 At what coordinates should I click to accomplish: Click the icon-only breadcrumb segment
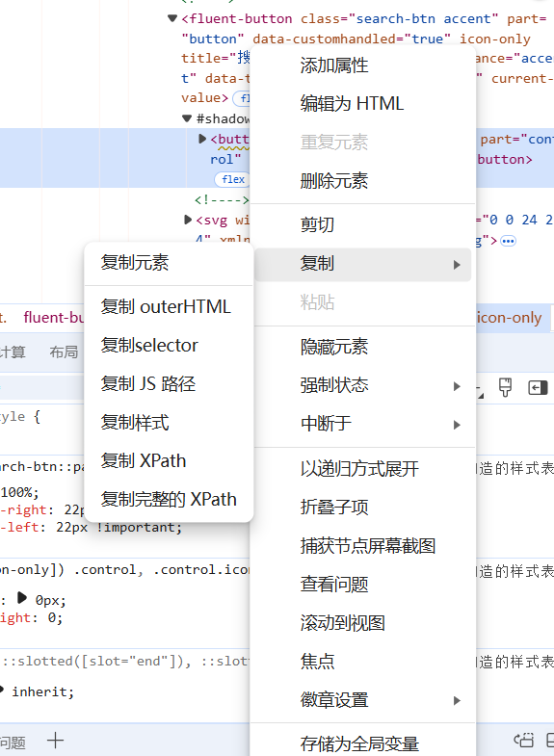pyautogui.click(x=509, y=318)
